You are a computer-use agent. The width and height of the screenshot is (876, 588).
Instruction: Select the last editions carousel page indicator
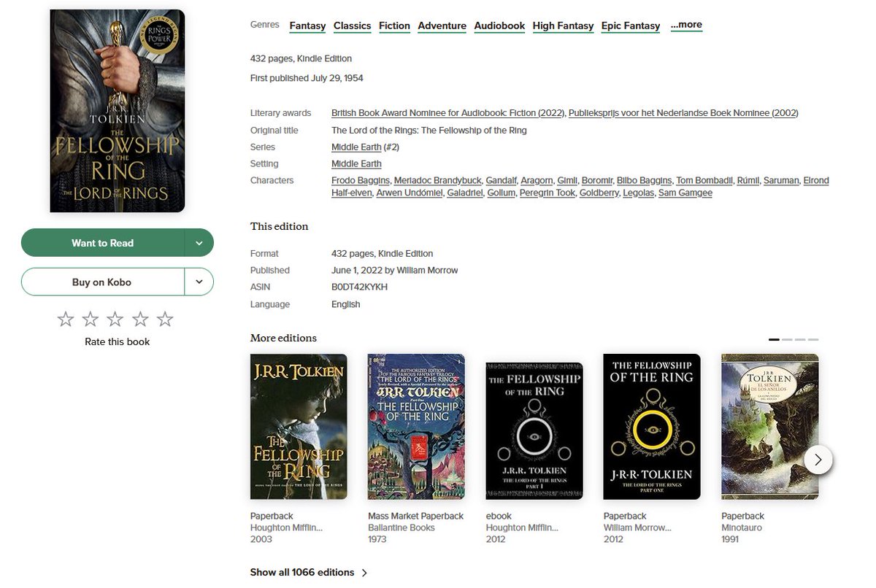coord(813,340)
